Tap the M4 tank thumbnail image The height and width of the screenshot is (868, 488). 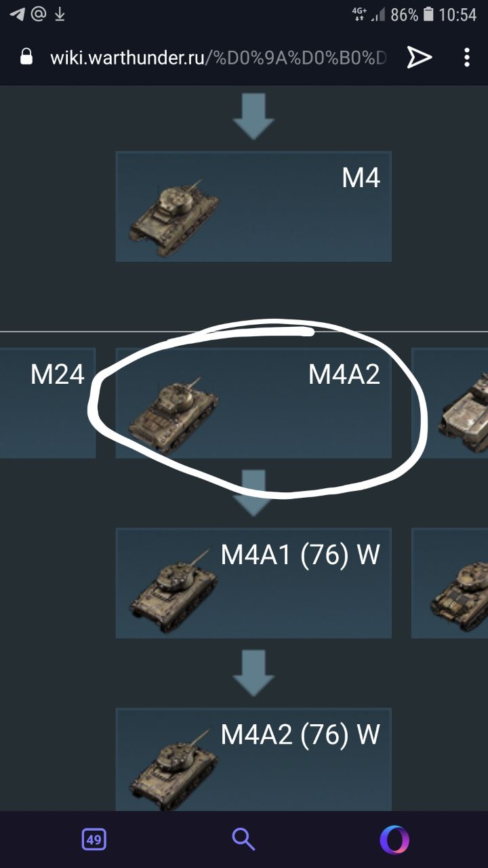click(174, 216)
